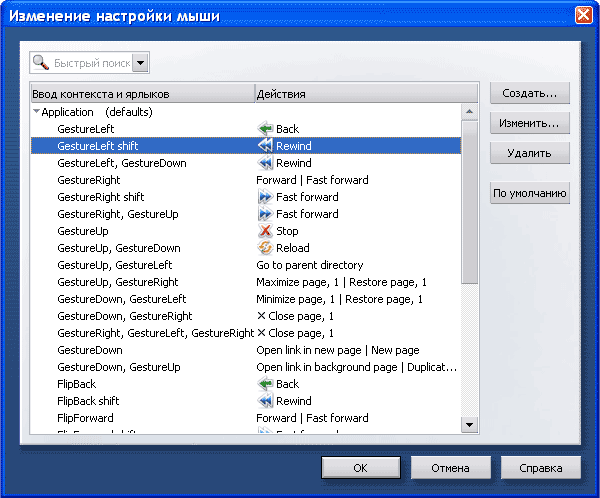Select the FlipBack row

click(246, 384)
